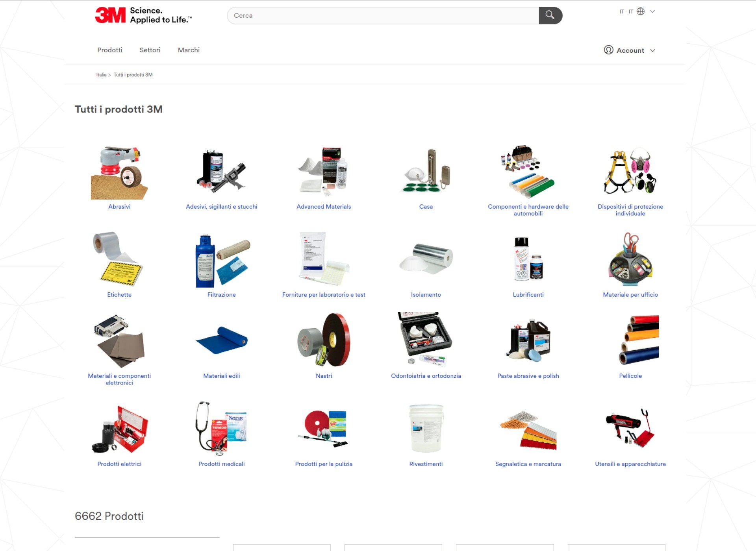Expand the Account dropdown chevron
This screenshot has width=756, height=551.
coord(652,50)
